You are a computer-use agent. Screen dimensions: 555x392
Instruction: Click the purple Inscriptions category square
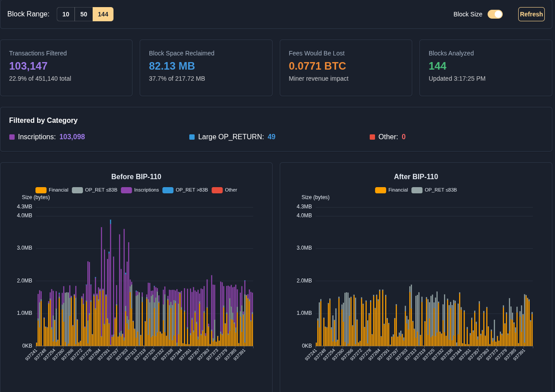(x=12, y=137)
